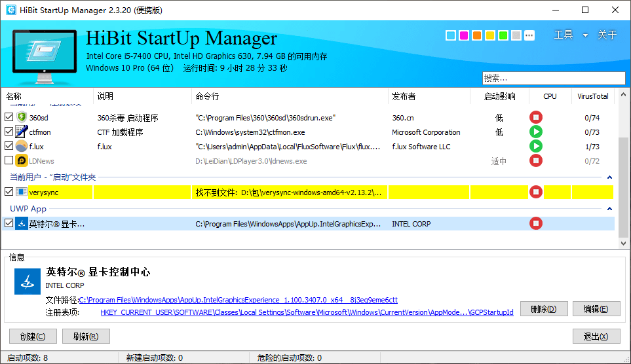
Task: Uncheck the Intel graphics UWP entry
Action: 9,223
